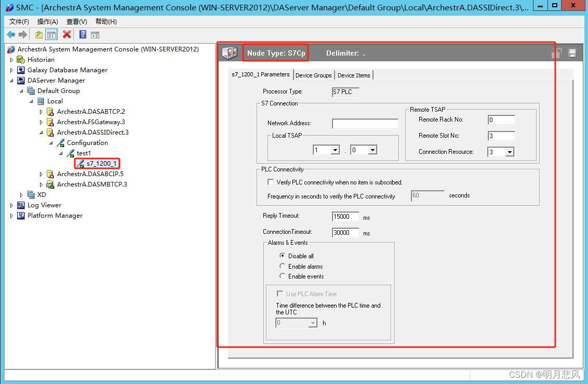Select the 'Enable events' radio button
The height and width of the screenshot is (384, 588).
tap(282, 276)
